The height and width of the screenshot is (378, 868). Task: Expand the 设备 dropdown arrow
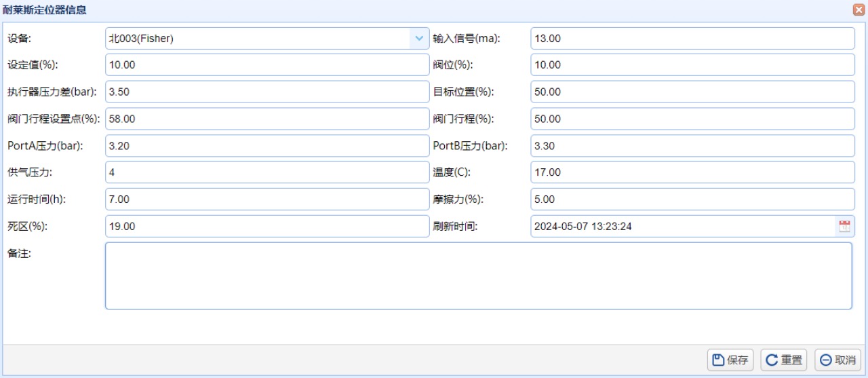[419, 39]
